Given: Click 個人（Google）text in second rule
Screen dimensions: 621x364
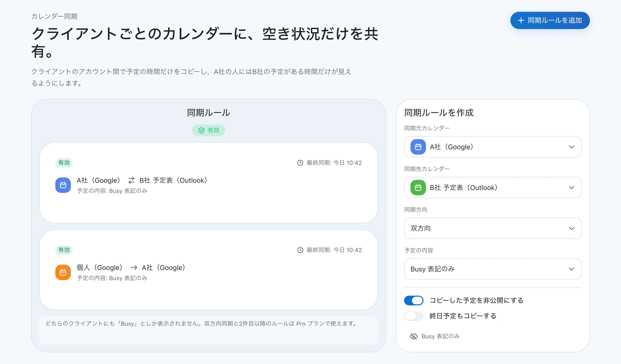Looking at the screenshot, I should click(x=100, y=268).
